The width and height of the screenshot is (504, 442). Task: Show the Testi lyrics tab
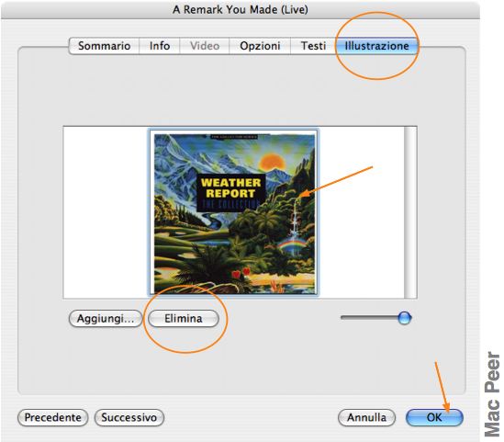(x=313, y=46)
